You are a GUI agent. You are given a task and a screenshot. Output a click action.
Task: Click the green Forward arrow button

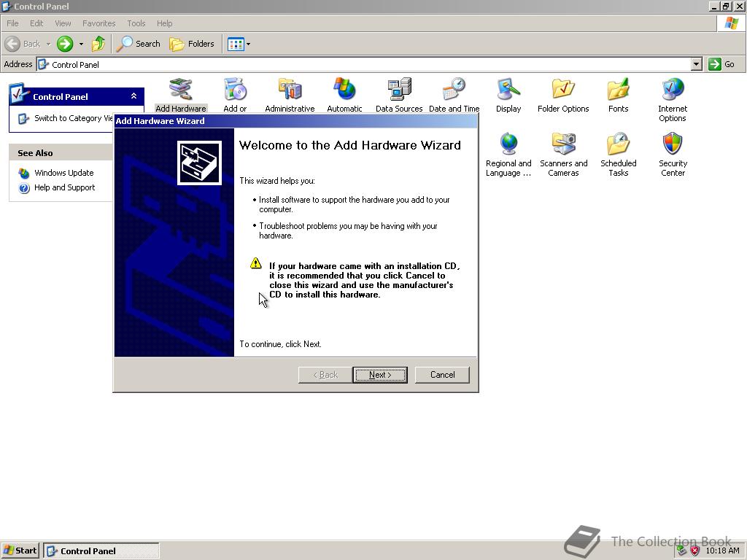coord(65,44)
